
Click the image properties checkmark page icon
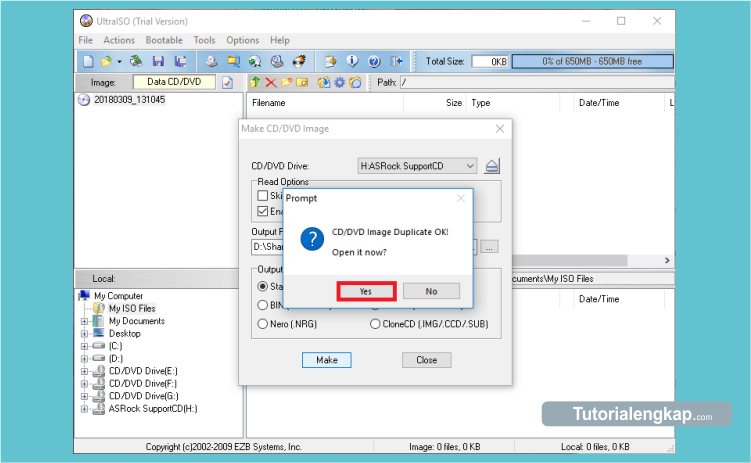[228, 82]
